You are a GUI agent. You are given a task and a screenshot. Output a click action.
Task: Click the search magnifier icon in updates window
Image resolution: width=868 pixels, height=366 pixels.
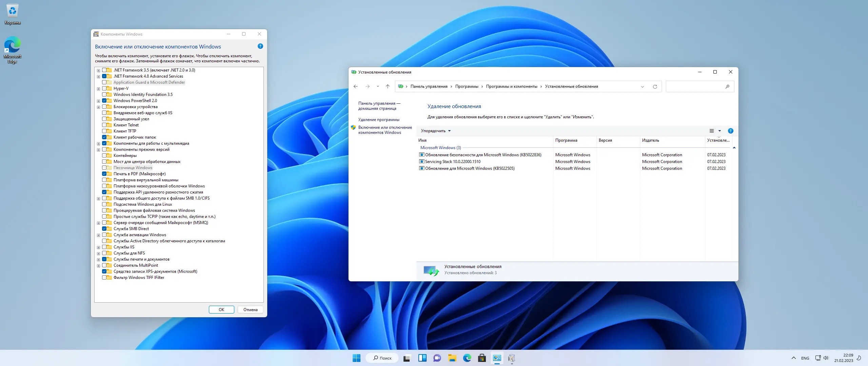pos(727,87)
